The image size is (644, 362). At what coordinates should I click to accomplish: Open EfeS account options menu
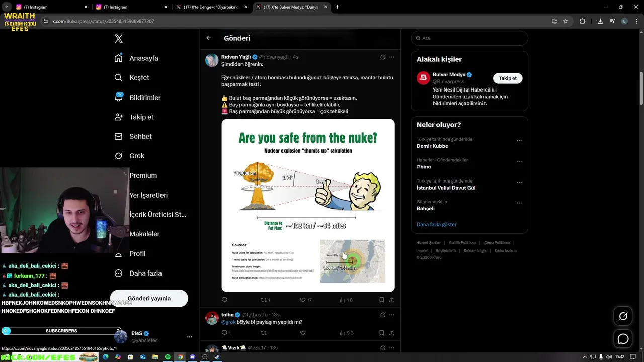point(190,337)
